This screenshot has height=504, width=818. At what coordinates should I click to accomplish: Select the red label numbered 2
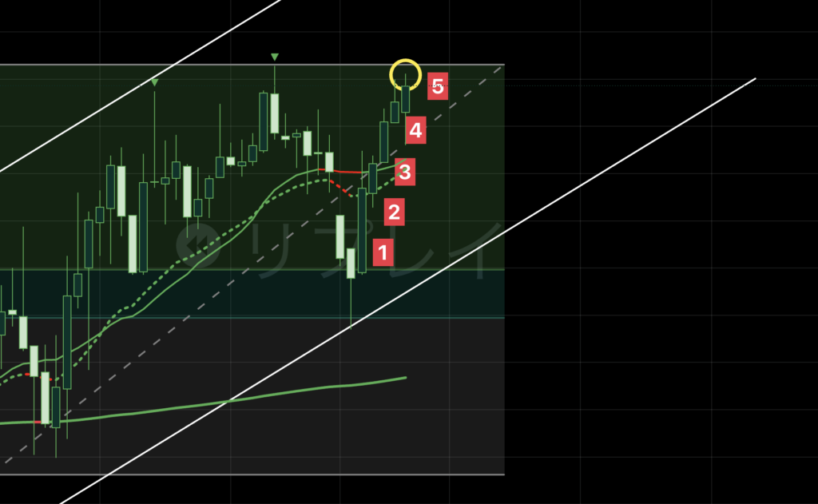point(395,212)
